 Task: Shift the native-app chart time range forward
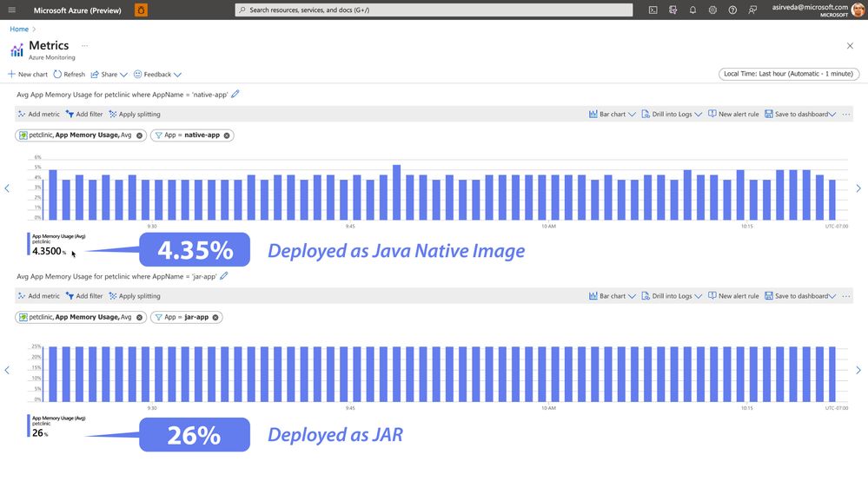coord(858,188)
